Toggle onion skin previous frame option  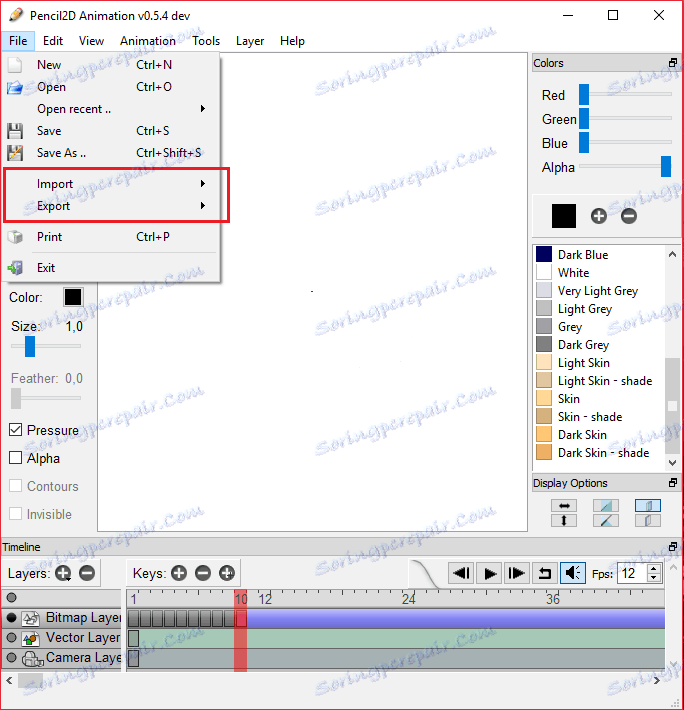click(648, 505)
